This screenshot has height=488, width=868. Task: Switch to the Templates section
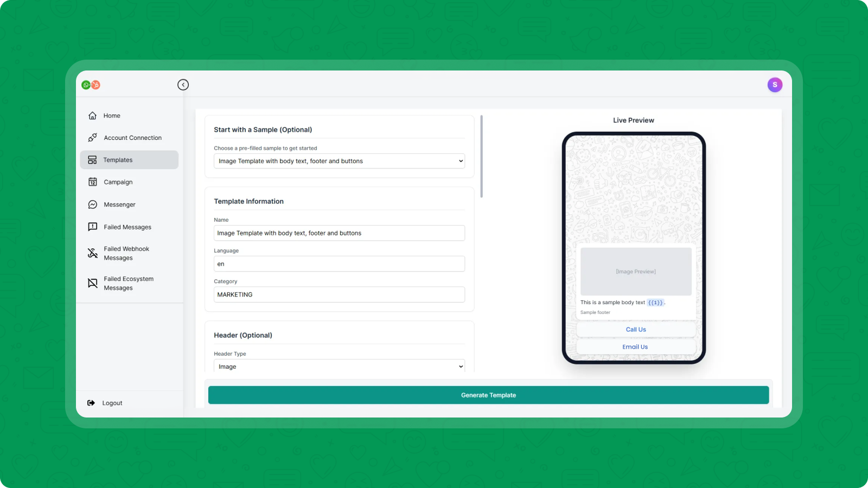(x=118, y=159)
